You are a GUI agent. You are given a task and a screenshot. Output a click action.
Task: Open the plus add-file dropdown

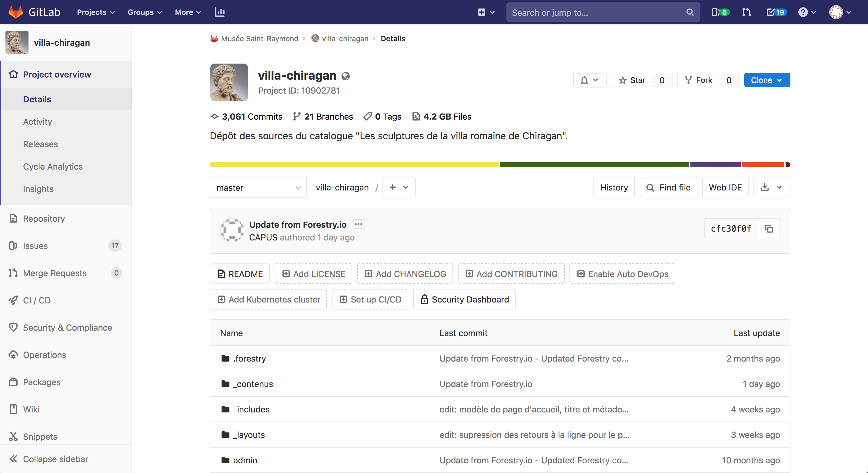tap(399, 187)
